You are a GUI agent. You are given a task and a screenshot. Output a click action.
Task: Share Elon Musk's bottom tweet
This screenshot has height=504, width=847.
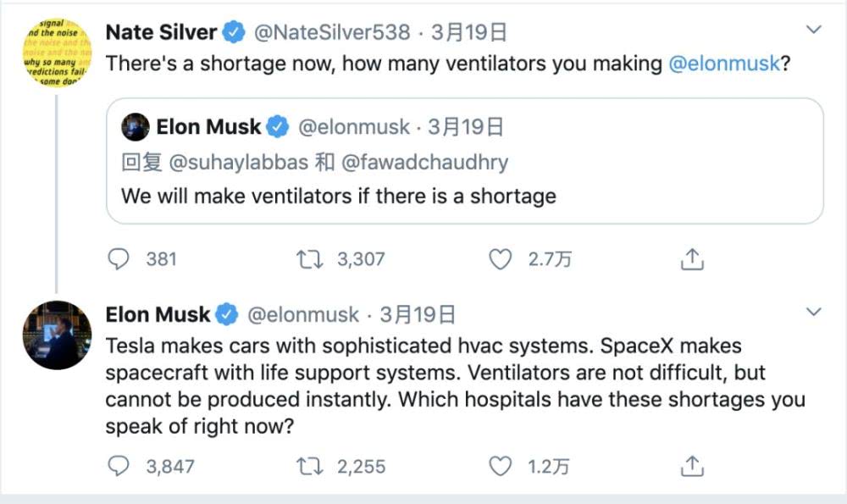click(x=692, y=466)
